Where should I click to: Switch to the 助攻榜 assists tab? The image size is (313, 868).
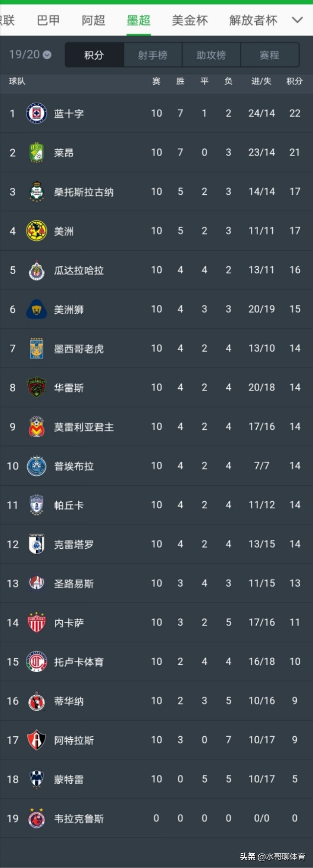(x=211, y=55)
